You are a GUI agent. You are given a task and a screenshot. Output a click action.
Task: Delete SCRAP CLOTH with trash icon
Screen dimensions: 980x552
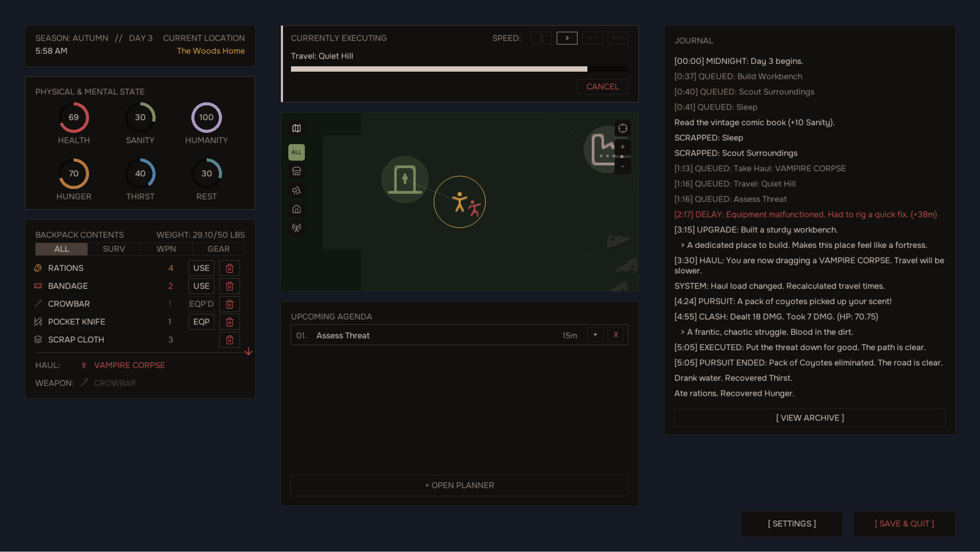pos(230,340)
